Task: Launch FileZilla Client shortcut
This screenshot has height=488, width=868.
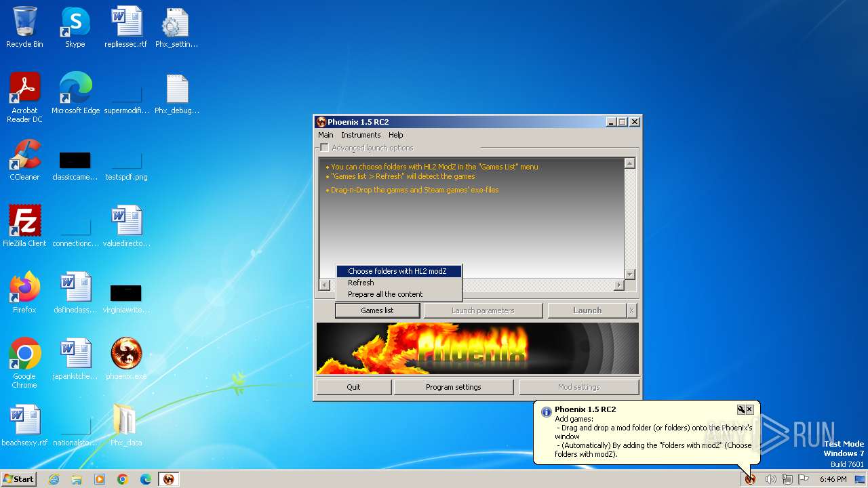Action: point(24,226)
